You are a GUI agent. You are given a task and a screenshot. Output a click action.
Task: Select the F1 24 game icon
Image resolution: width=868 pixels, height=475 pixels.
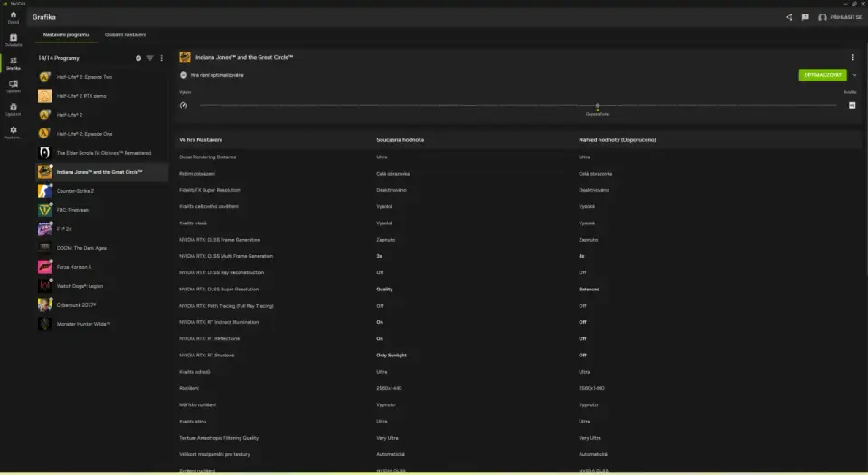click(x=44, y=229)
